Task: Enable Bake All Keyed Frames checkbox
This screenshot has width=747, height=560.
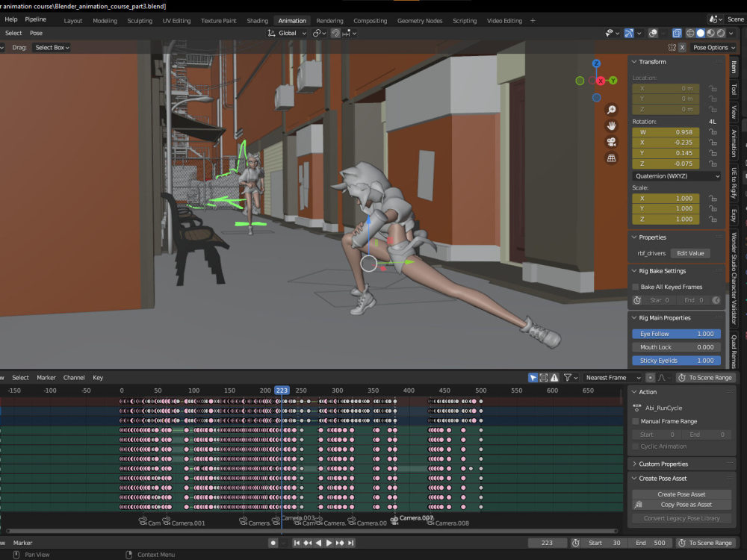Action: [x=636, y=287]
